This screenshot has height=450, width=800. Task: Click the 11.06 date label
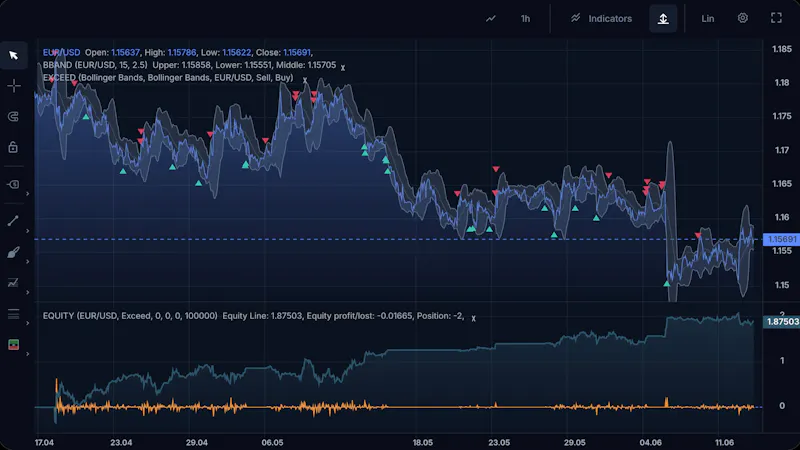[x=724, y=442]
